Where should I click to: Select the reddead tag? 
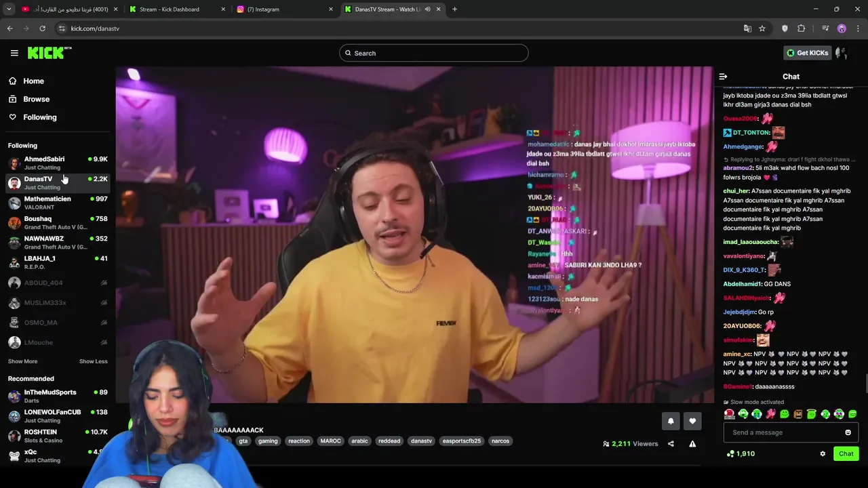click(389, 441)
